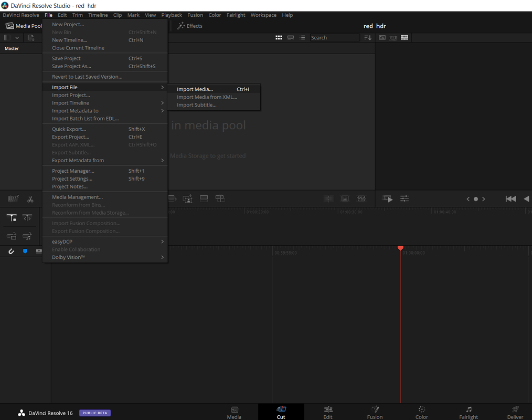
Task: Open the dropdown arrow beside bin list icon
Action: click(x=17, y=38)
